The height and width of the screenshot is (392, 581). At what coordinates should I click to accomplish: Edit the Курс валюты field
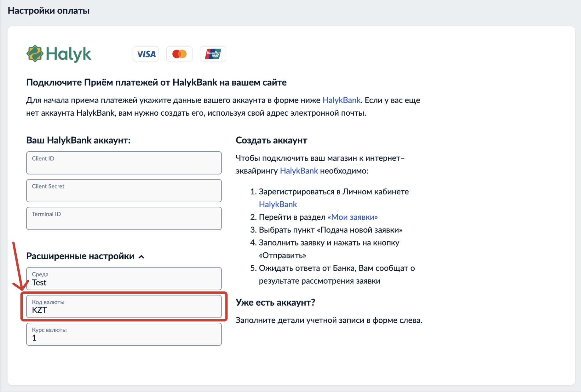124,334
